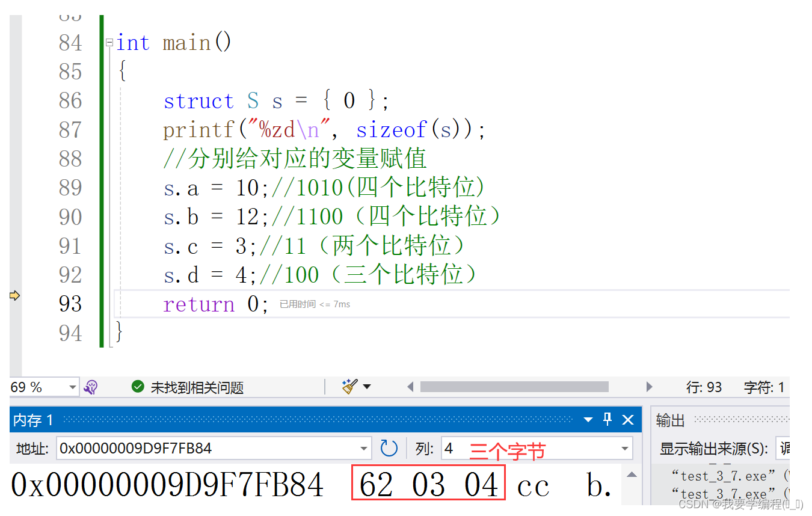
Task: Expand the code cleanup broom dropdown arrow
Action: click(x=366, y=387)
